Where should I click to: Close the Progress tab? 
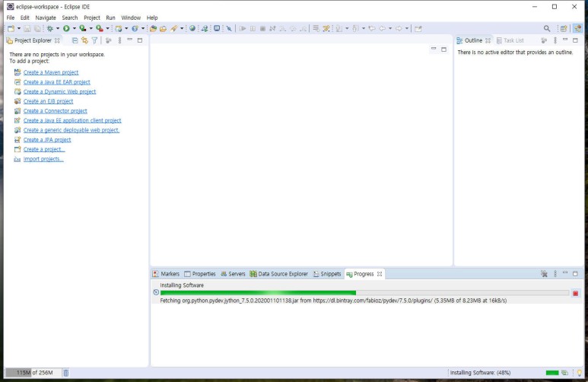coord(380,274)
